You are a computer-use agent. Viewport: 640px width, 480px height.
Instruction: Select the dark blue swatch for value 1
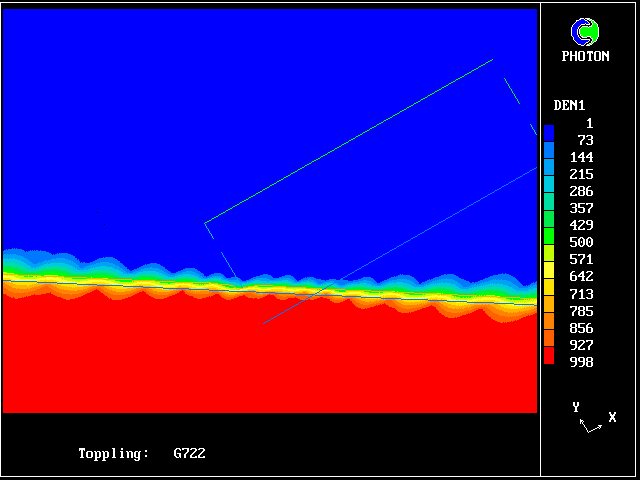(549, 129)
